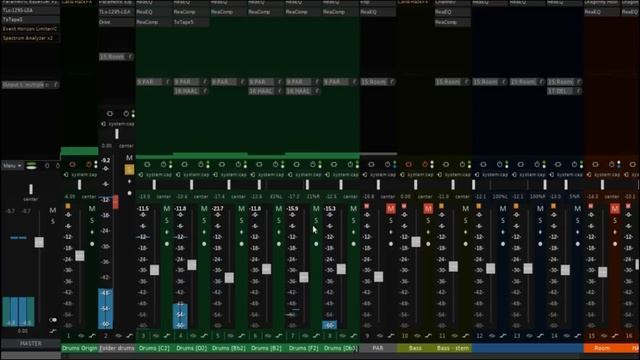This screenshot has height=360, width=640.
Task: Arm Drums [C2] track for recording
Action: 147,164
